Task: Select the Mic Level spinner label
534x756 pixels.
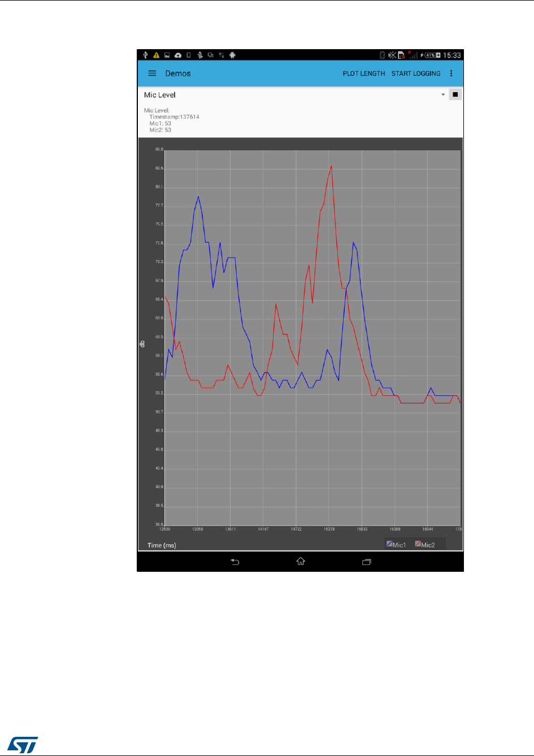Action: 160,95
